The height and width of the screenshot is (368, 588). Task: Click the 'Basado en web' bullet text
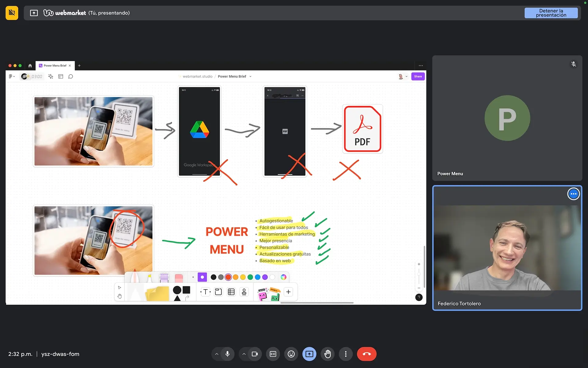(275, 261)
